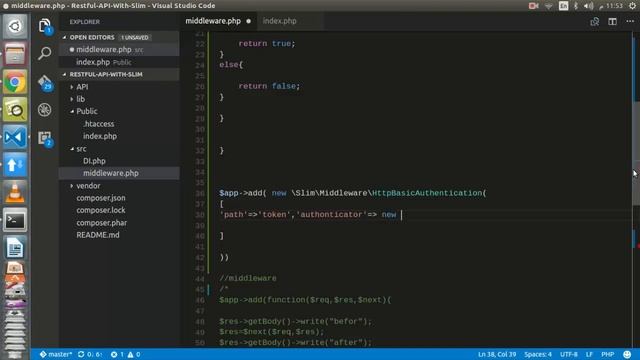Select middleware.php in Open Editors list

pos(119,49)
